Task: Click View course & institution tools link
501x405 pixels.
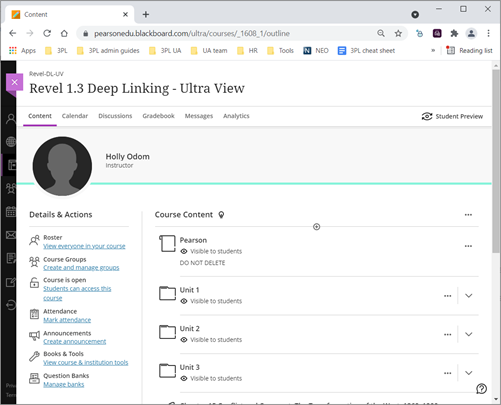Action: (x=86, y=363)
